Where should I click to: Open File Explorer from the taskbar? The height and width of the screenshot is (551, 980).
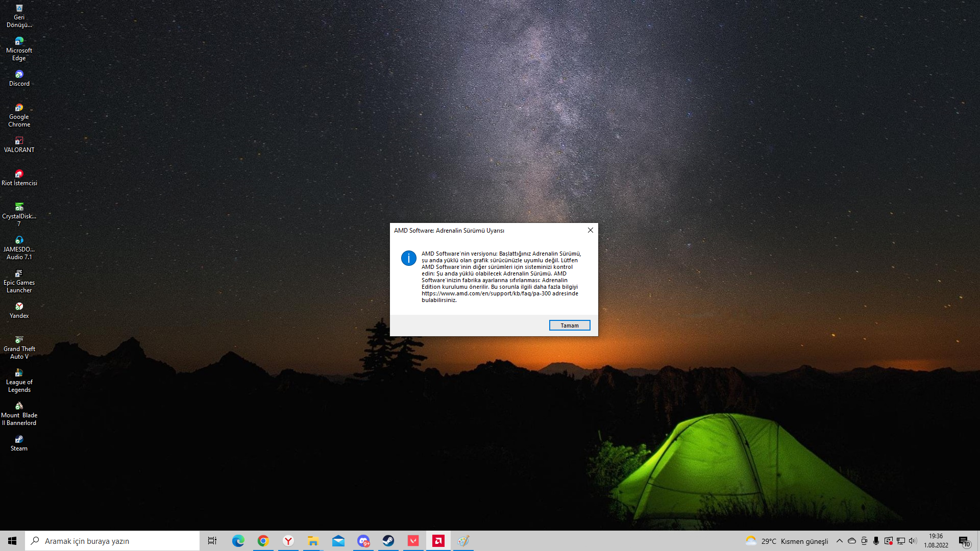(313, 541)
